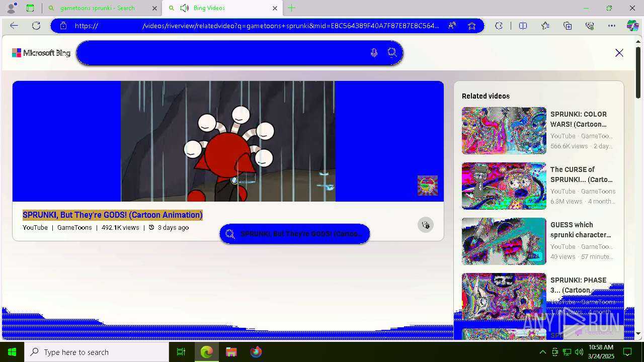Viewport: 644px width, 362px height.
Task: Open SPRUNKI: PHASE 3 title link
Action: (579, 285)
